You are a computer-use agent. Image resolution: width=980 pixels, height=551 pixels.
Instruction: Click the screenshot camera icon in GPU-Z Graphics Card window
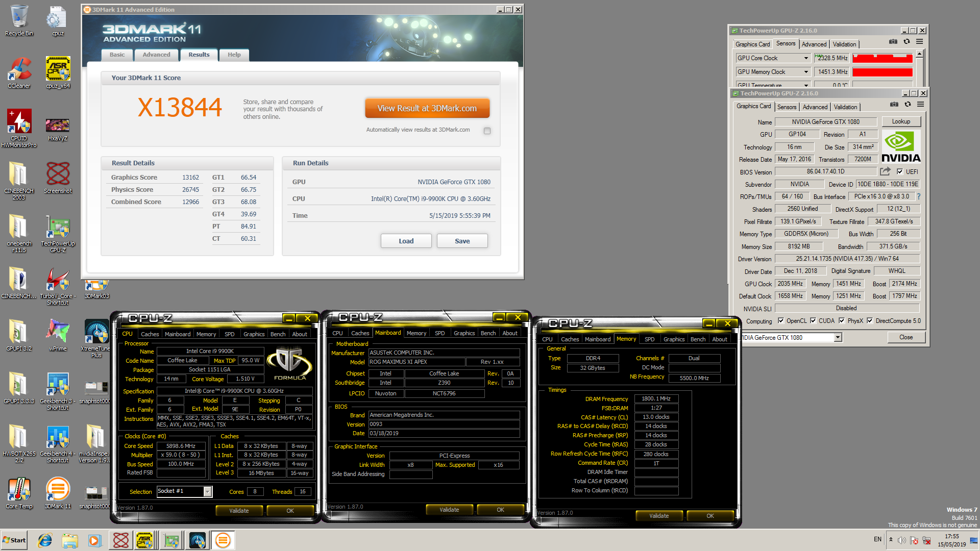click(894, 105)
